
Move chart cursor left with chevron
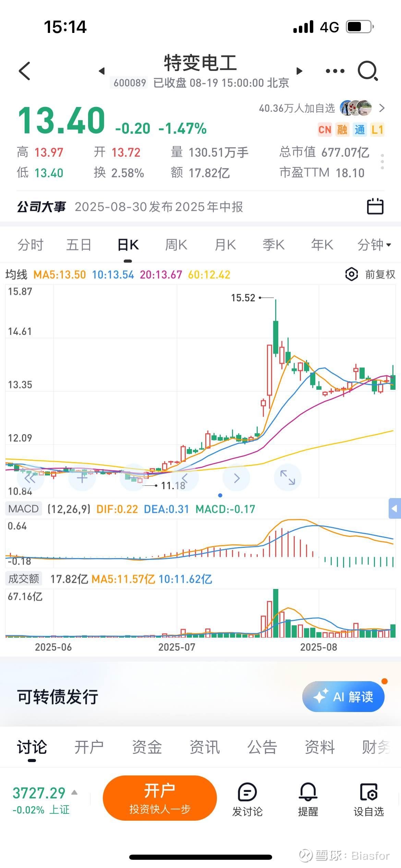[185, 478]
